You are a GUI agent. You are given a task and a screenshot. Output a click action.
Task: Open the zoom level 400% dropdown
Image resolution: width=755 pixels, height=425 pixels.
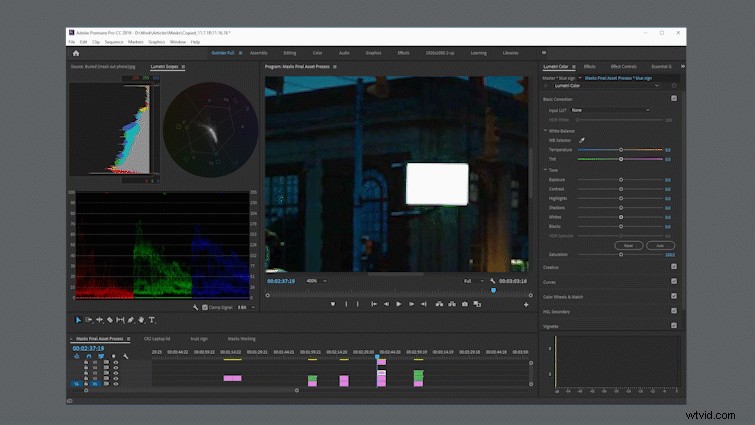(316, 281)
